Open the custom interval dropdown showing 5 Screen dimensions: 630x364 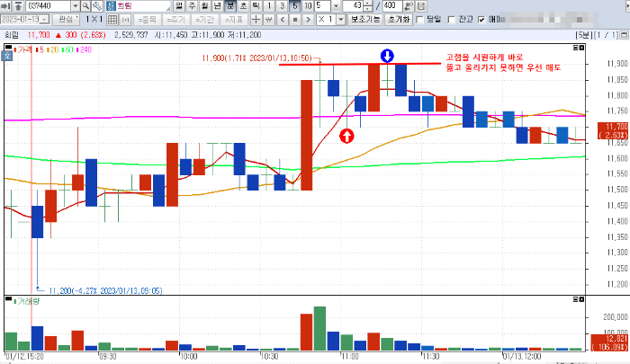coord(337,6)
